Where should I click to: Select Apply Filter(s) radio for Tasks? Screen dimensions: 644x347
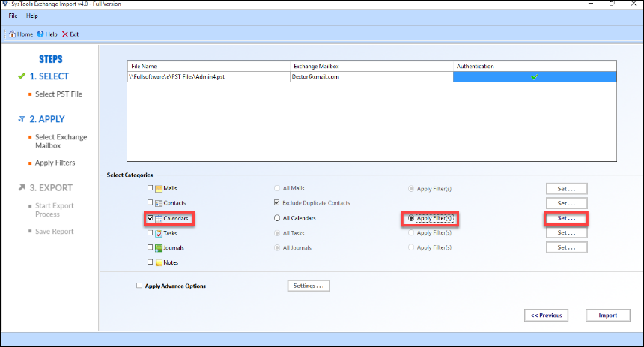pyautogui.click(x=411, y=232)
